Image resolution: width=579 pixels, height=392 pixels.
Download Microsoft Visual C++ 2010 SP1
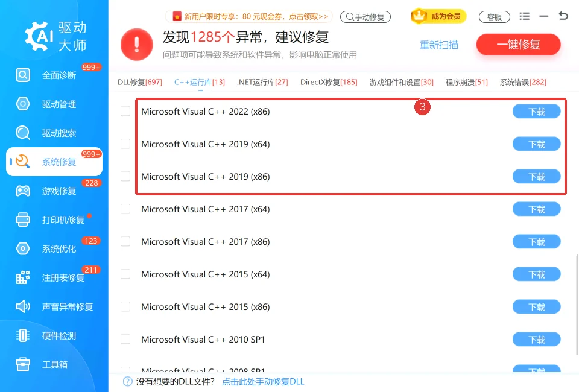(x=537, y=339)
